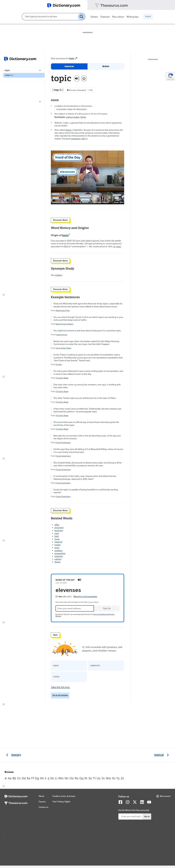
Task: Open Meaning and examples for elevenses
Action: (85, 596)
